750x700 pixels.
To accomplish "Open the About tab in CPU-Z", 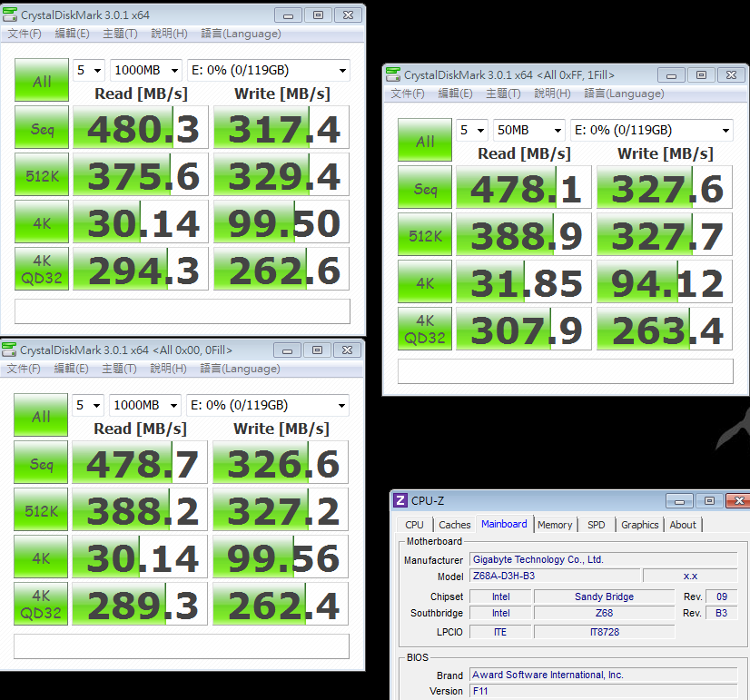I will point(683,525).
